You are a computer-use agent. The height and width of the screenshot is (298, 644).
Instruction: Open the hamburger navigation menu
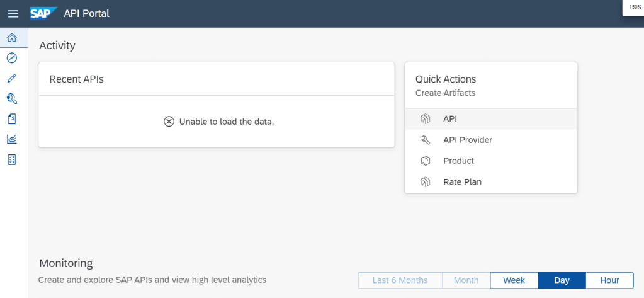pos(13,13)
